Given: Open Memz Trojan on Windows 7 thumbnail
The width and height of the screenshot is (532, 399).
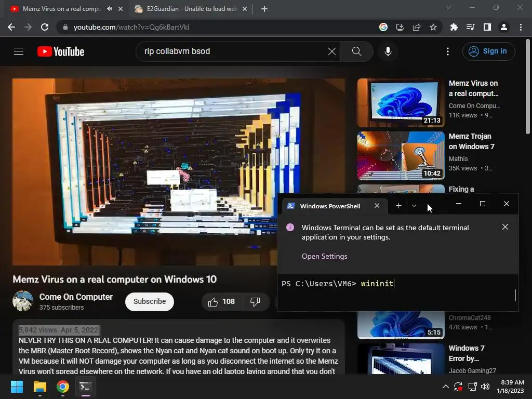Looking at the screenshot, I should 401,156.
